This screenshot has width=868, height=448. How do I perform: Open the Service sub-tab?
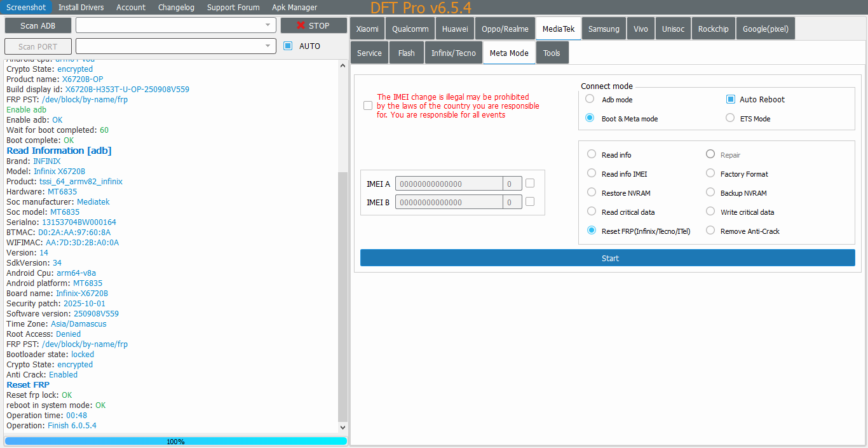pos(369,53)
